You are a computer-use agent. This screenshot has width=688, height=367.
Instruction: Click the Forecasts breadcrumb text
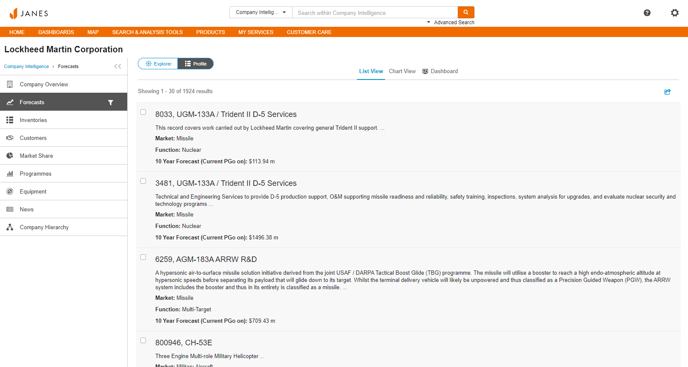tap(68, 67)
